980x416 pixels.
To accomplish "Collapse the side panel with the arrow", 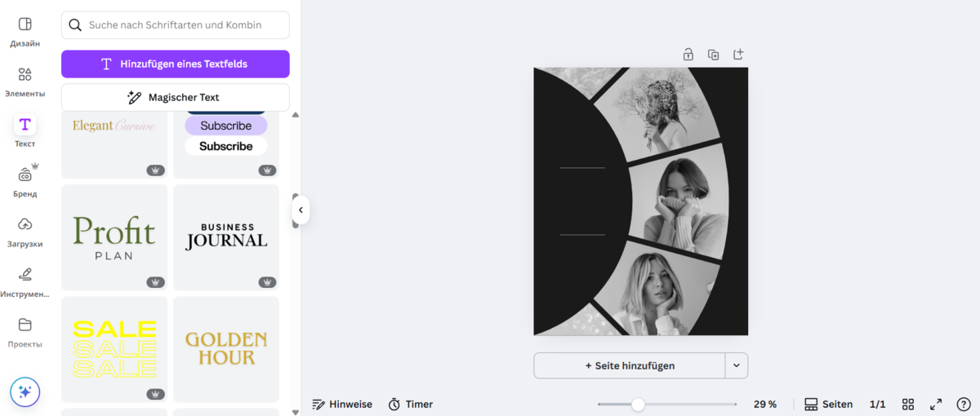I will pos(301,210).
